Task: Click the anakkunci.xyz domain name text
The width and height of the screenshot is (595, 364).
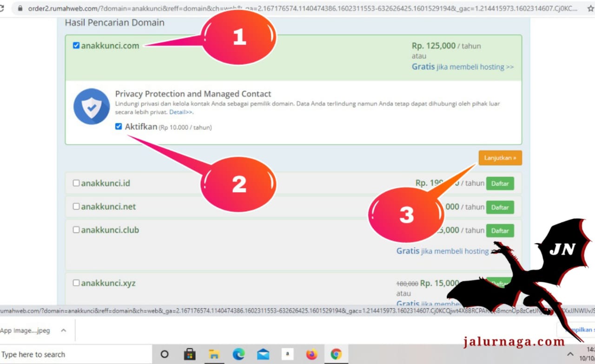Action: [108, 283]
